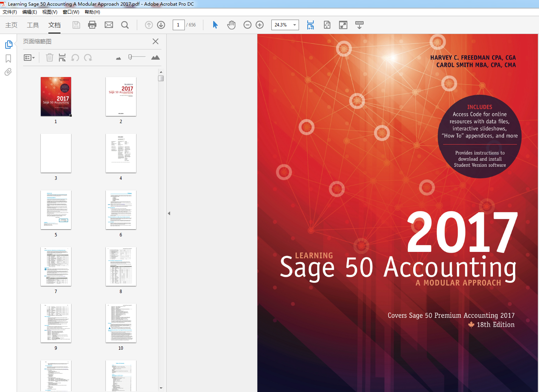Open the 文件(F) menu
The width and height of the screenshot is (539, 392).
point(10,12)
